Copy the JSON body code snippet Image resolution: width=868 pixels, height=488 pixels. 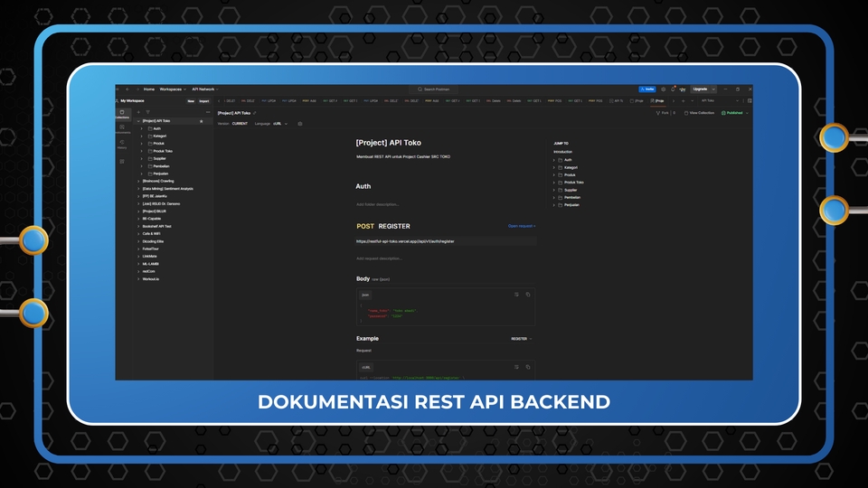528,295
